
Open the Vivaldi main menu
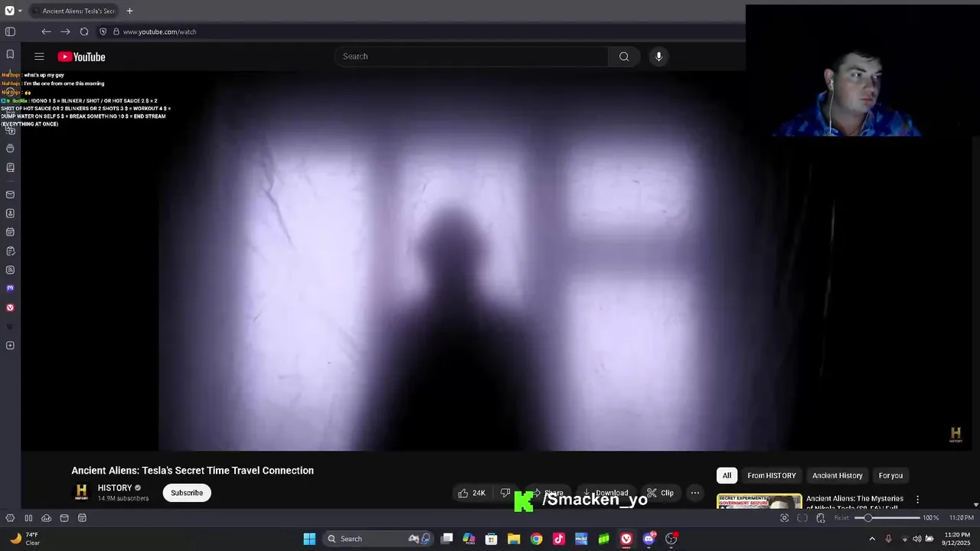9,11
